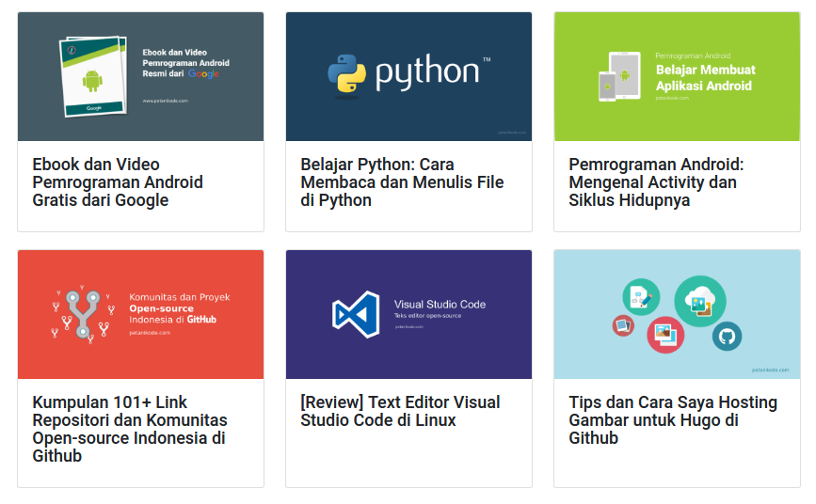Click the green cloud image icon
The width and height of the screenshot is (816, 504).
700,301
